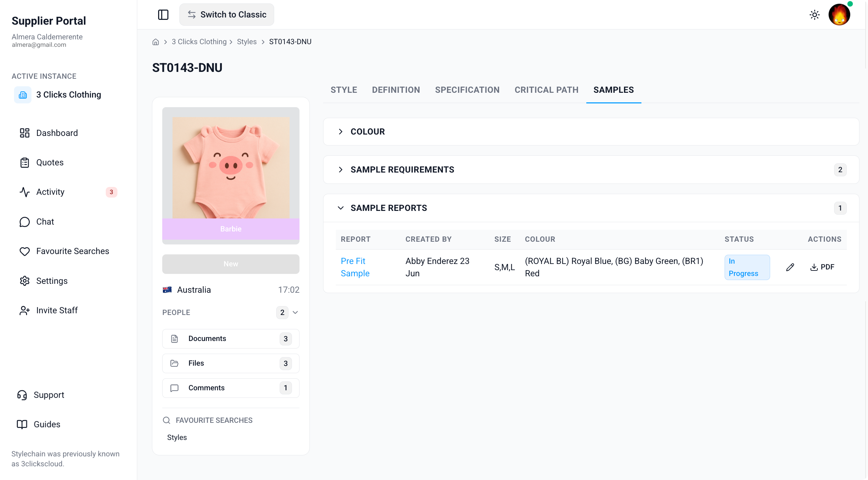Screen dimensions: 868x480
Task: Click the STATUS column header
Action: click(x=739, y=239)
